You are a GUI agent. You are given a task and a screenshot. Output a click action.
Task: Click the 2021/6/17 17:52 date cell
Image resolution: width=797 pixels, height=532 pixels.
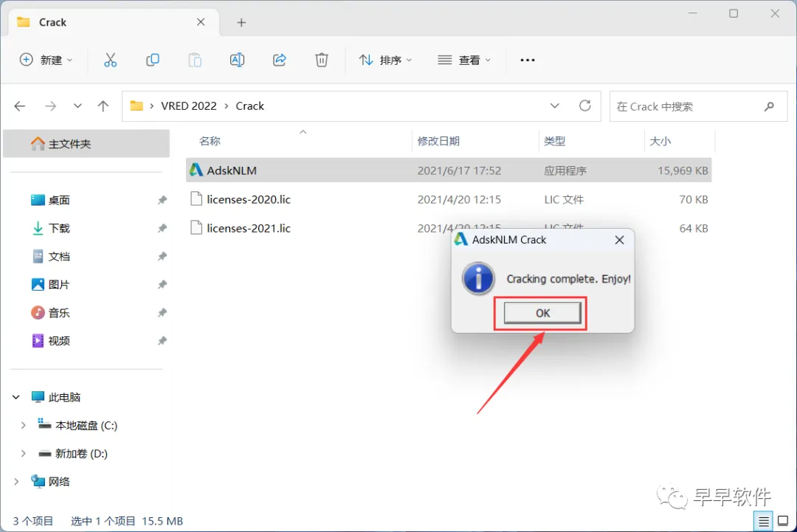[459, 170]
